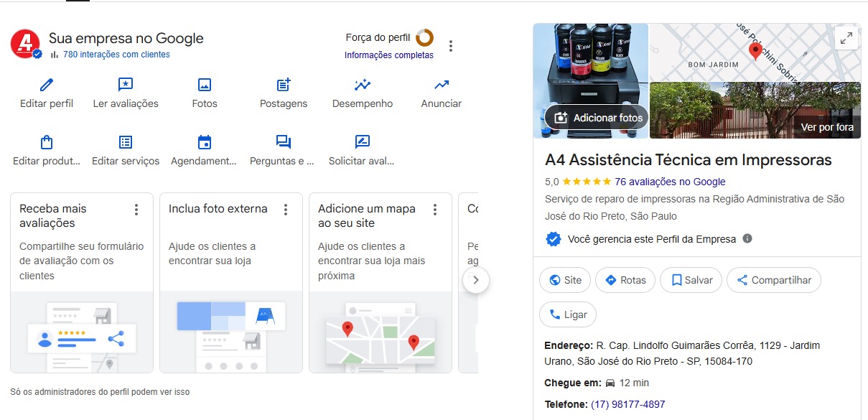Open 76 avaliações no Google link
This screenshot has width=868, height=420.
(x=670, y=182)
